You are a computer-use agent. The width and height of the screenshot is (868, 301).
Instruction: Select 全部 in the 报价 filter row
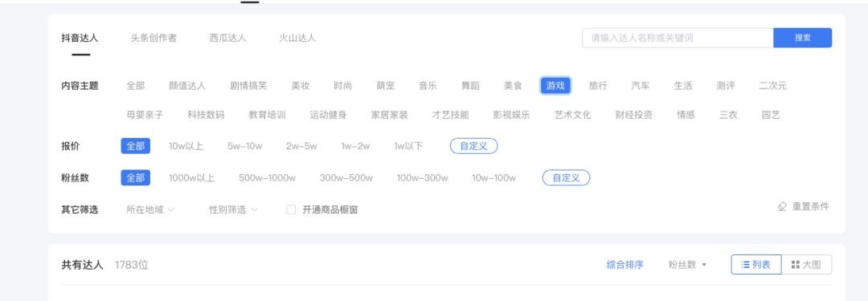(136, 146)
